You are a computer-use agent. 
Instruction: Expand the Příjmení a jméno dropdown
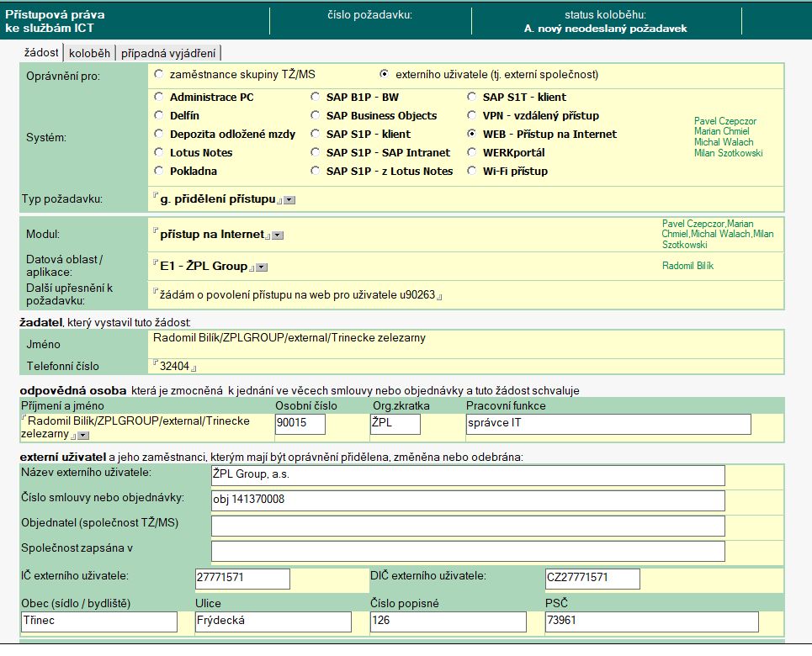(x=83, y=436)
